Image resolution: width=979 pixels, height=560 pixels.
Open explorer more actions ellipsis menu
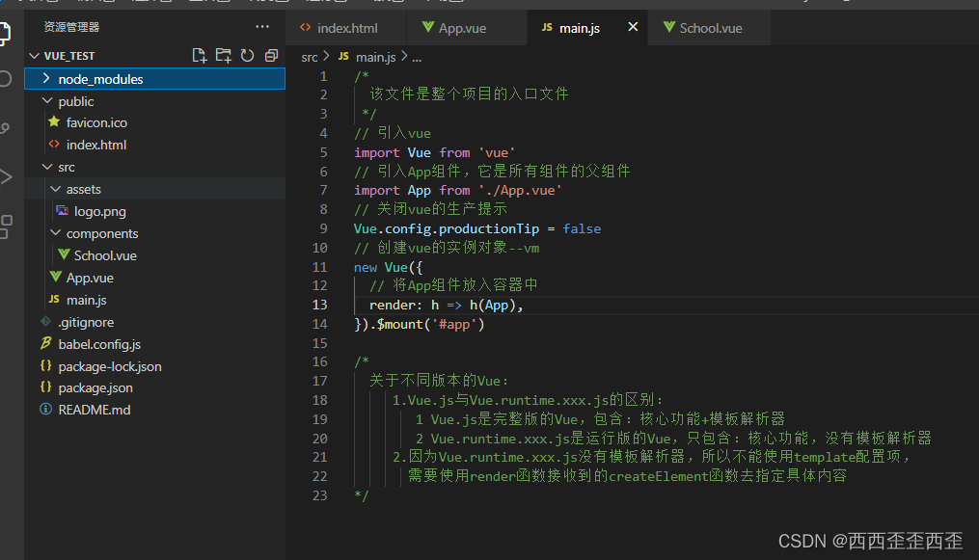[x=262, y=27]
